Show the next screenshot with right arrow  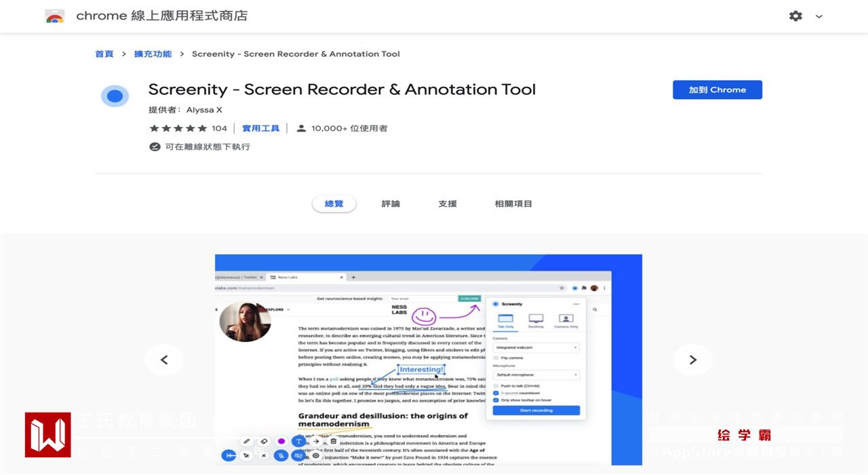[692, 360]
